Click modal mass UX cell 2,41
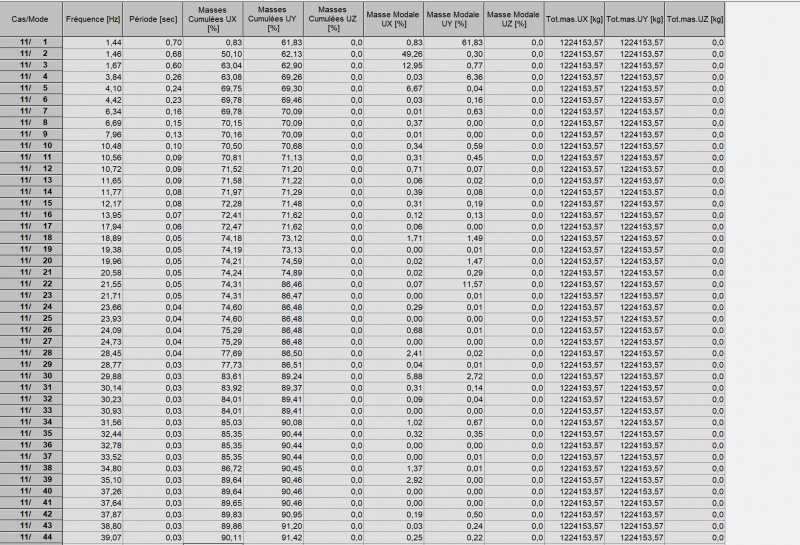 click(x=394, y=354)
